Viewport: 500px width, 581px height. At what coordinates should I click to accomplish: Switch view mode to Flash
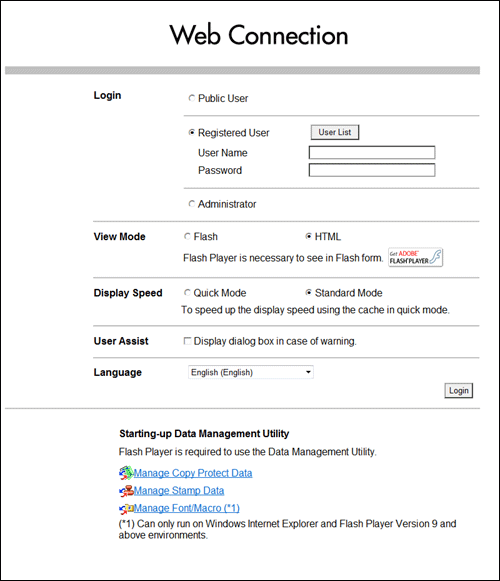[x=187, y=236]
